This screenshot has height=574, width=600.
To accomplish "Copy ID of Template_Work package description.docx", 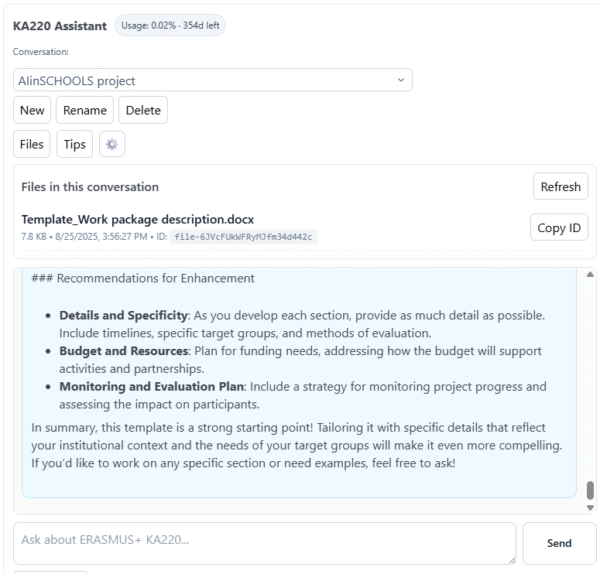I will 559,227.
